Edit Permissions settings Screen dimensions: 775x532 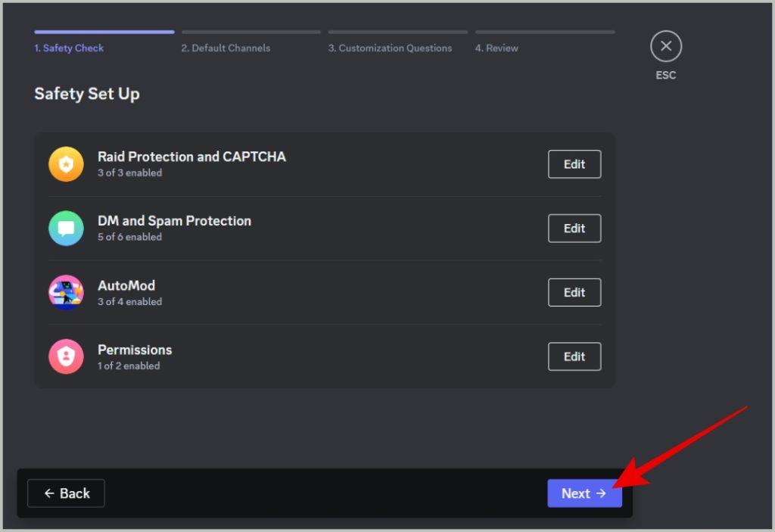pos(574,356)
